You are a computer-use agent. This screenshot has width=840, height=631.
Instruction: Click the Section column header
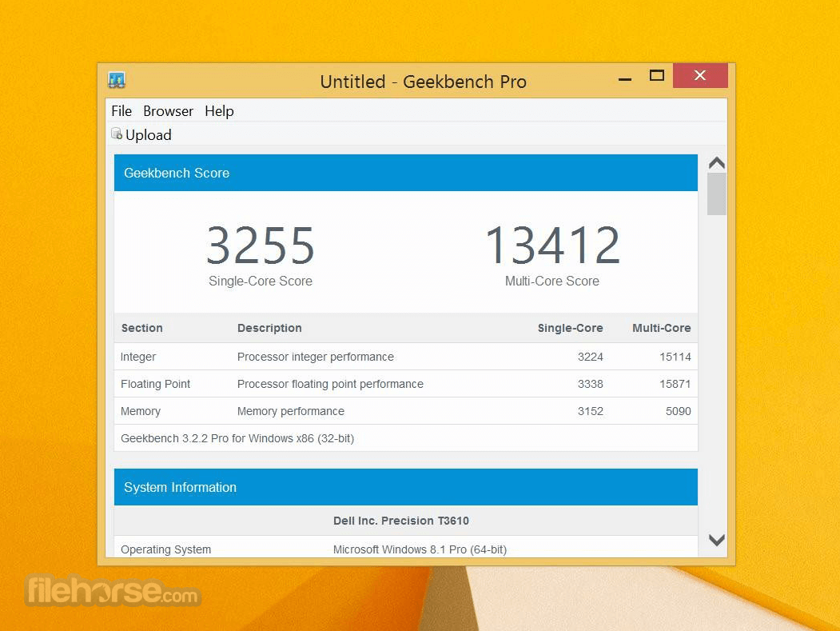[142, 328]
